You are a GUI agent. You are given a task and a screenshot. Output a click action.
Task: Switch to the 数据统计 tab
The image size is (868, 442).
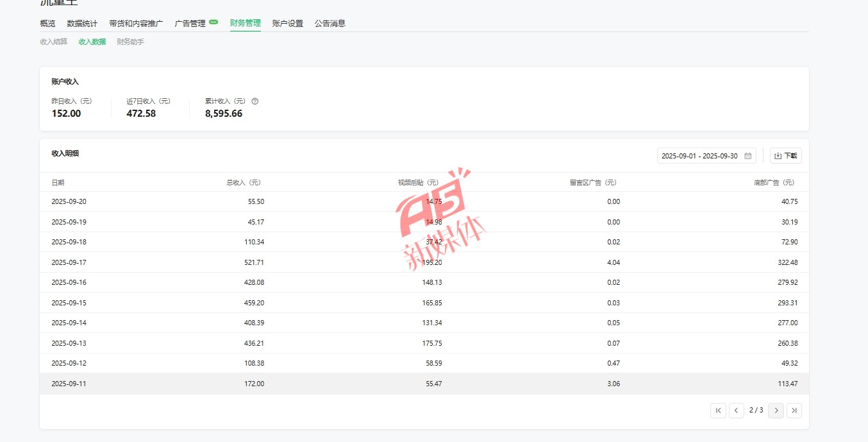82,24
